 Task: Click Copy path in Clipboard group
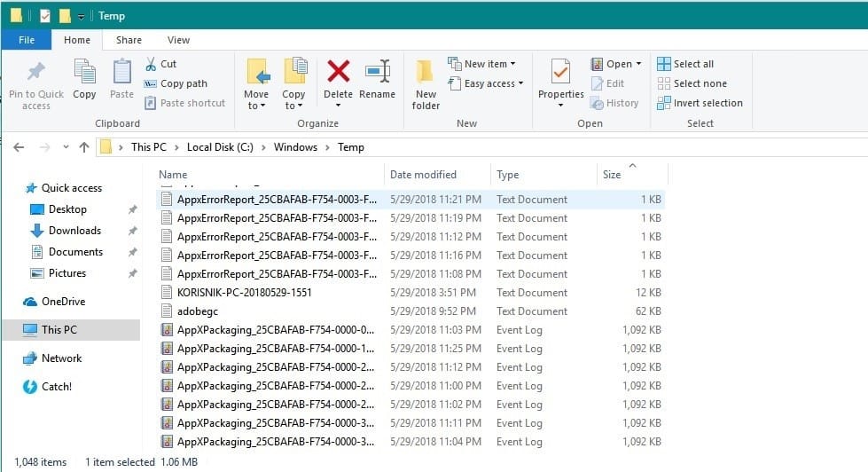tap(176, 83)
